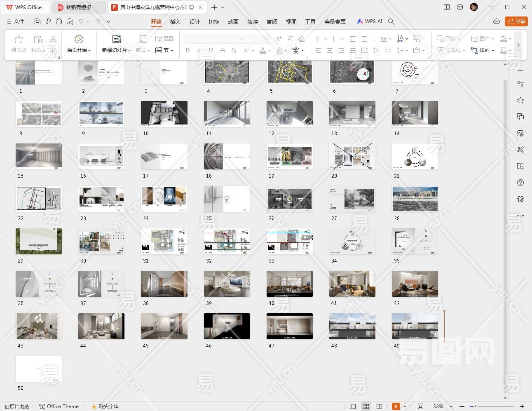Click the help question mark in sidebar
Image resolution: width=532 pixels, height=411 pixels.
point(520,183)
